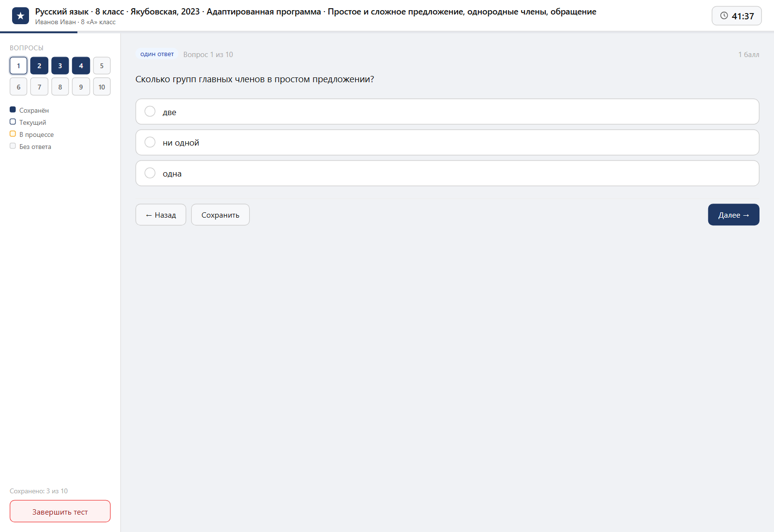This screenshot has height=532, width=774.
Task: Jump to question 4
Action: click(81, 66)
